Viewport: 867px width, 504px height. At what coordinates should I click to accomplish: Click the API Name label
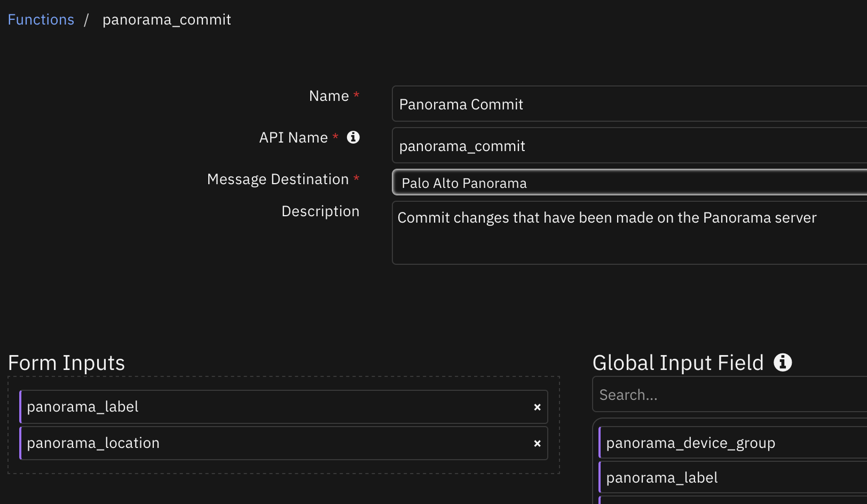293,138
